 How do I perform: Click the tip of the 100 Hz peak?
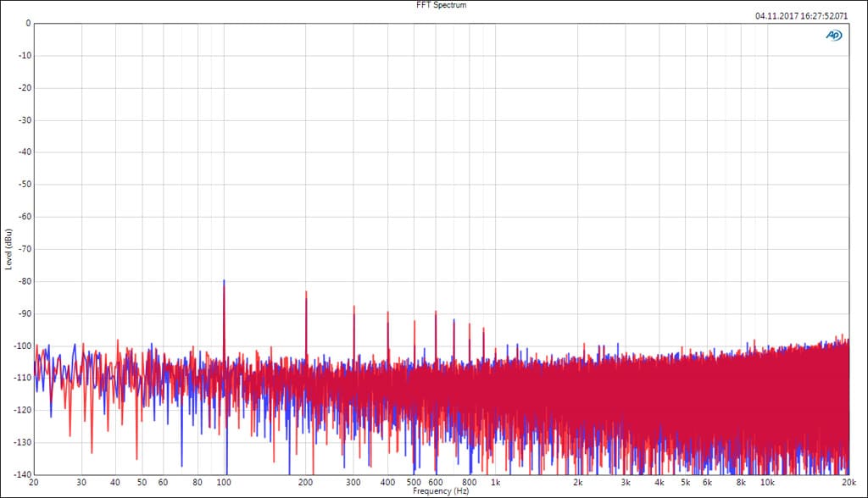pos(224,280)
